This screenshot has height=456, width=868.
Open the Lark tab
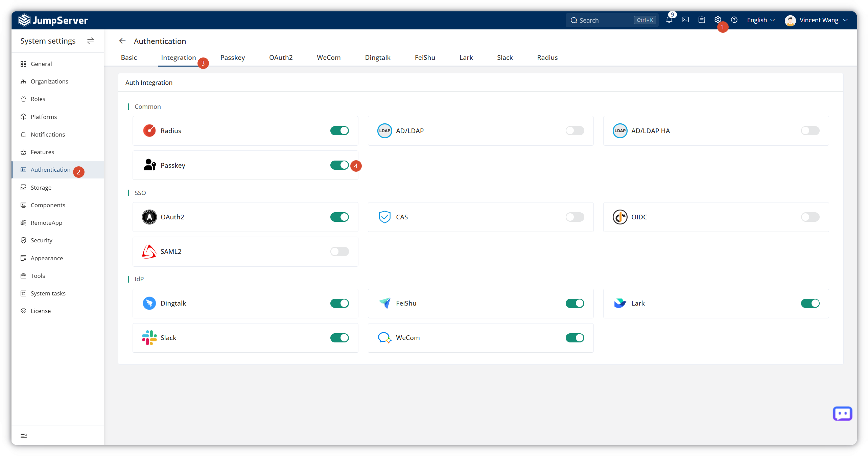(x=466, y=57)
